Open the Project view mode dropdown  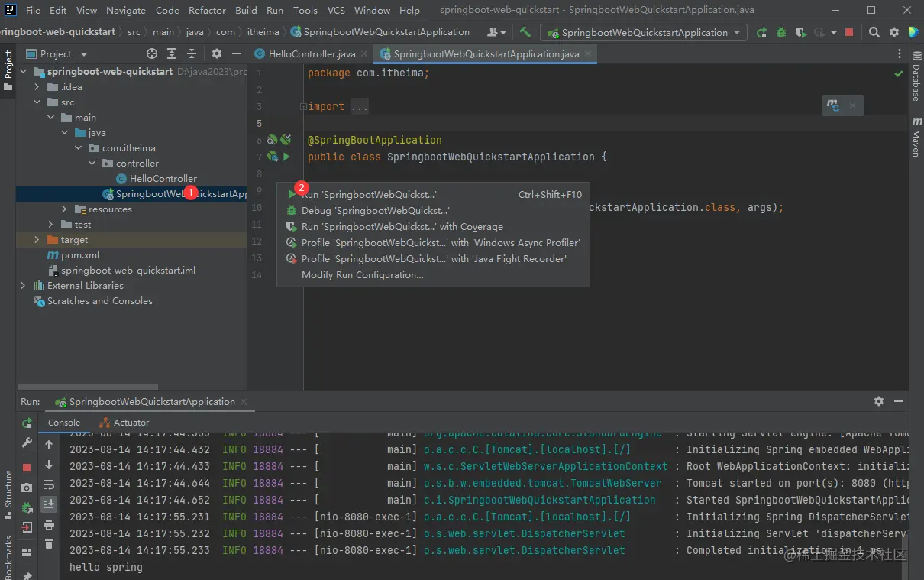84,54
